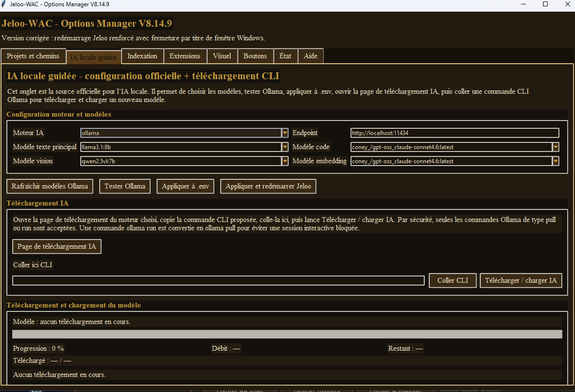Click the 'Modèle vision' label
The width and height of the screenshot is (575, 392).
tap(33, 161)
